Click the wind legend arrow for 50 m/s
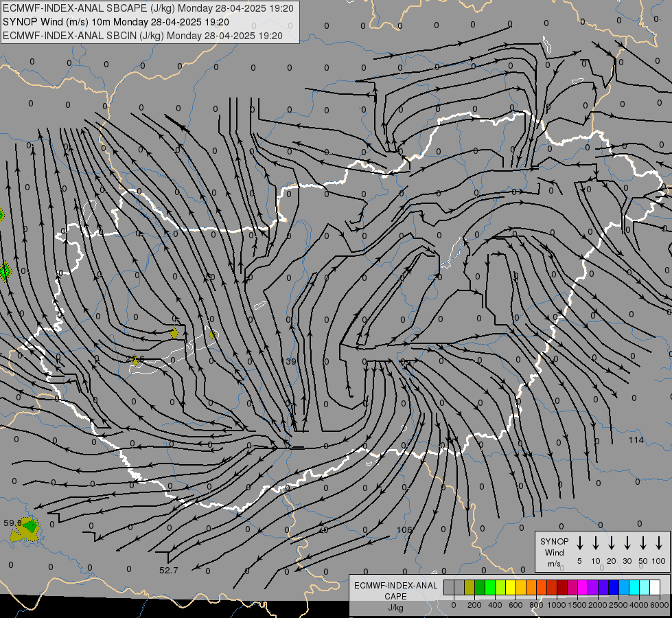This screenshot has height=618, width=672. (643, 543)
